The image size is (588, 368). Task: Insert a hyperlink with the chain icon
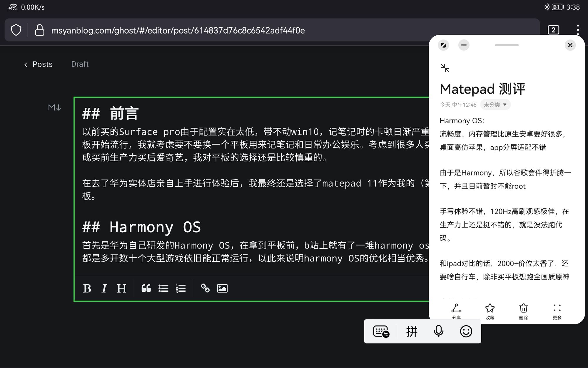click(x=205, y=288)
